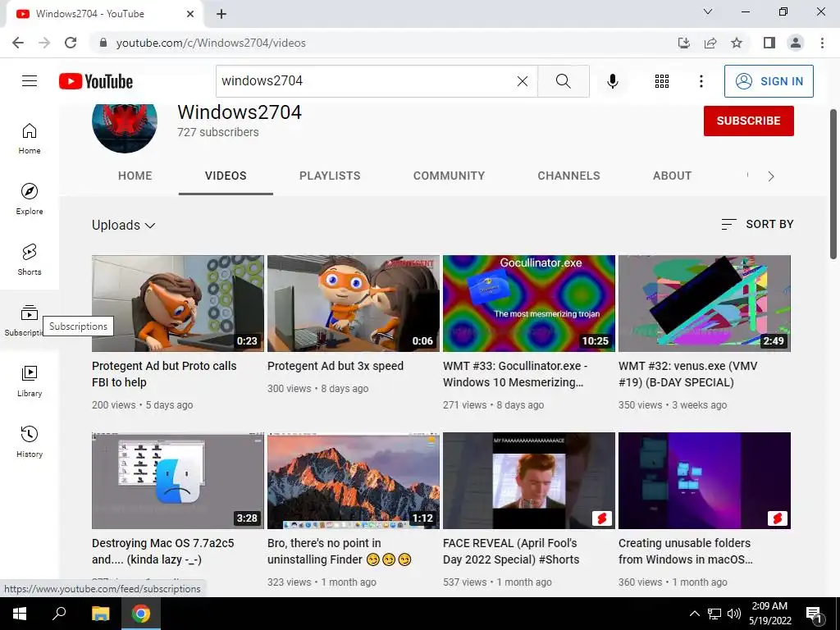Open 'Bro, there's no point in uninstalling Finder' title
Viewport: 840px width, 630px height.
(339, 550)
